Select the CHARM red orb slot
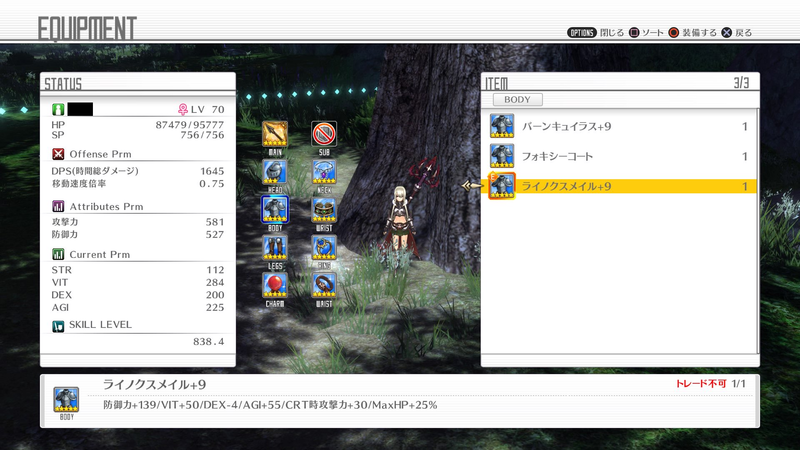The width and height of the screenshot is (800, 450). [274, 285]
